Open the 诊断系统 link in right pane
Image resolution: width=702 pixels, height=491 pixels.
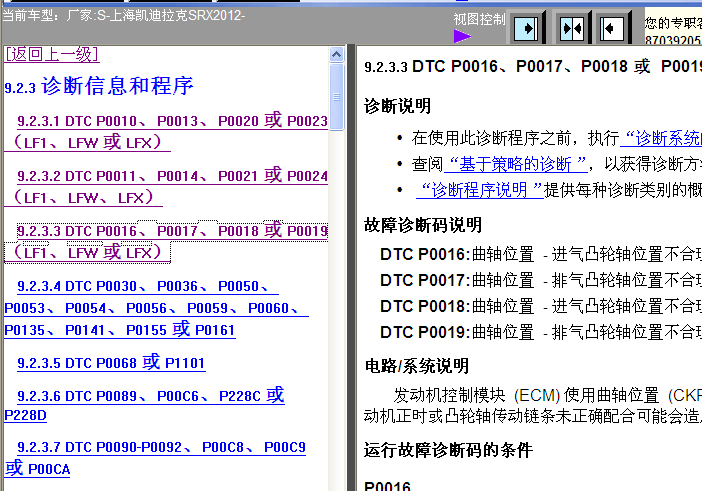tap(661, 139)
